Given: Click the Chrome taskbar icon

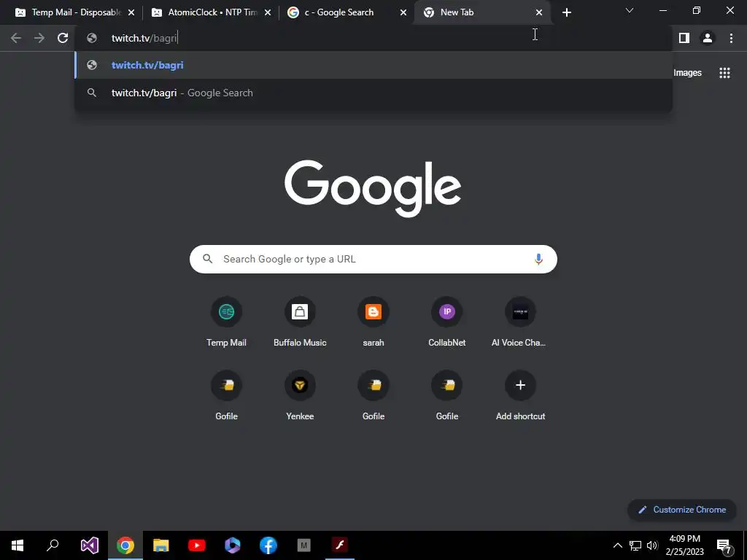Looking at the screenshot, I should tap(125, 545).
